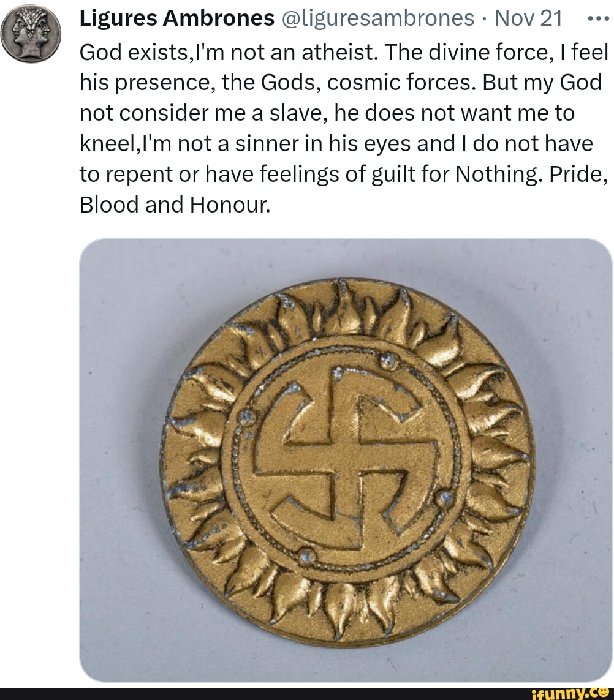This screenshot has width=614, height=700.
Task: Click the @liguresambrones handle
Action: [x=376, y=18]
